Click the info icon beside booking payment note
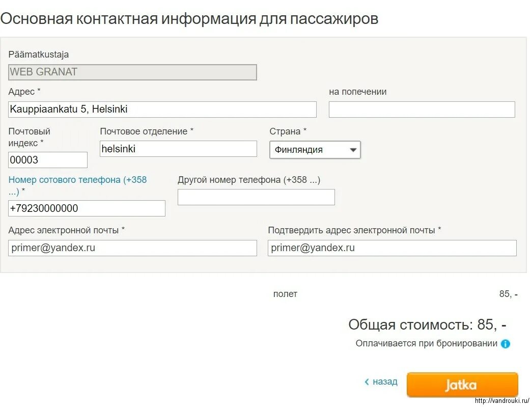The image size is (532, 407). (x=505, y=344)
